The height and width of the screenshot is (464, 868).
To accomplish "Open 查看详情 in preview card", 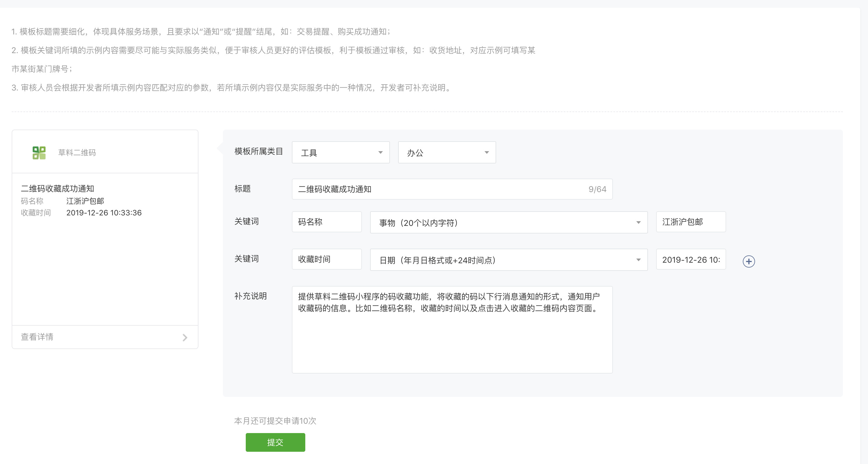I will click(x=37, y=337).
